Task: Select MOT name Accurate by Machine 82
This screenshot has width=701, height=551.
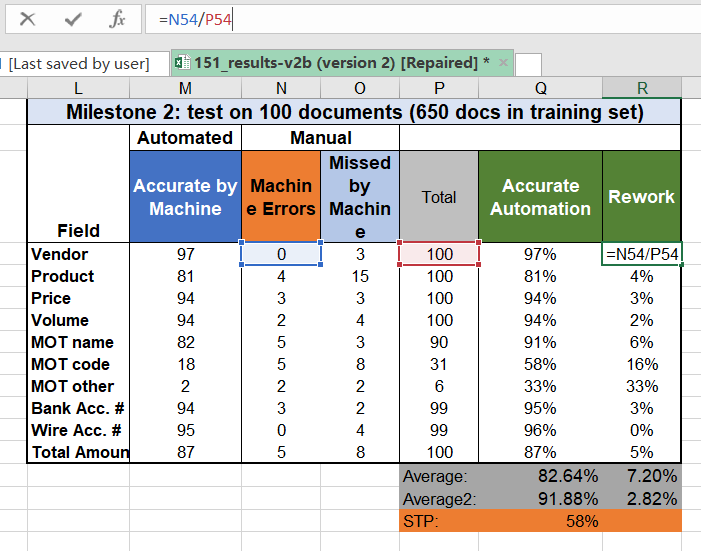Action: click(x=185, y=342)
